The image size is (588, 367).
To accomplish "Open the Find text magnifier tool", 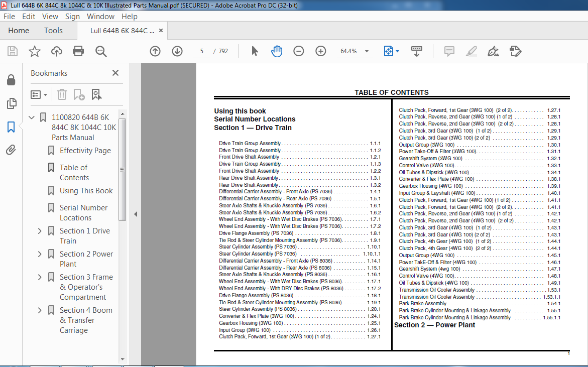I will pos(101,51).
